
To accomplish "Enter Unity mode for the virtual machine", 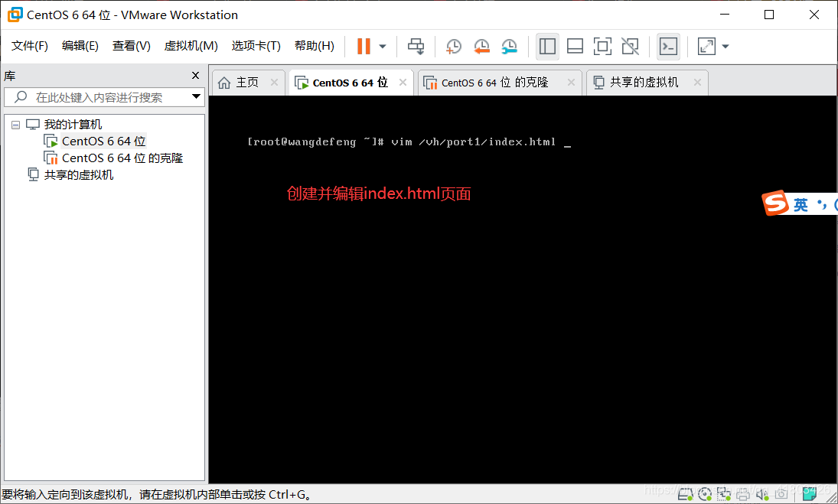I will point(630,46).
